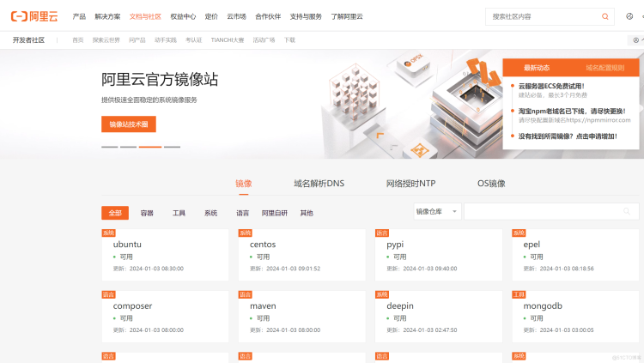Open the 支持与服务 menu
The width and height of the screenshot is (644, 363).
coord(306,16)
